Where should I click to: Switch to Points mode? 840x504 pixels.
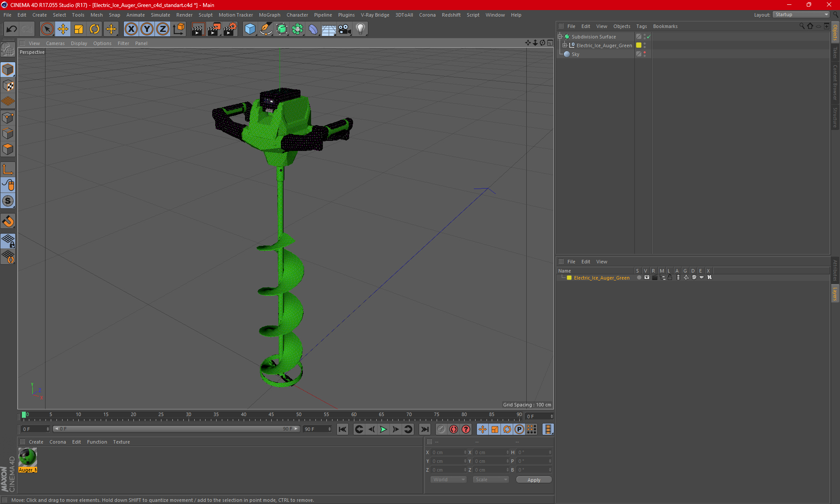point(8,117)
